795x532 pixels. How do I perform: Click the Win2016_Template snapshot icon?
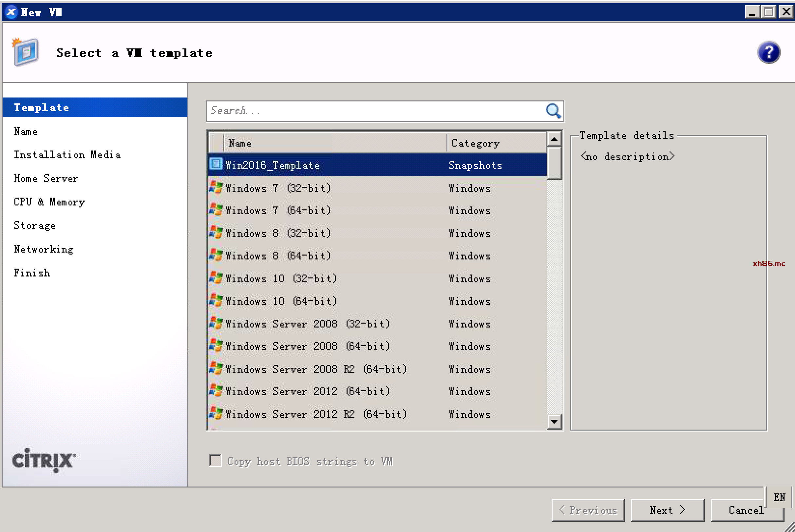pyautogui.click(x=215, y=165)
